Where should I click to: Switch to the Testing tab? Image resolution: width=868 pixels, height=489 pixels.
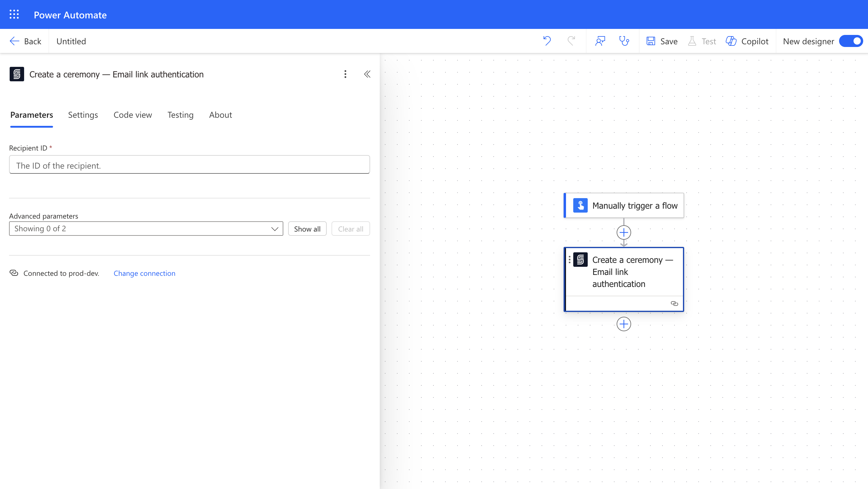point(181,115)
